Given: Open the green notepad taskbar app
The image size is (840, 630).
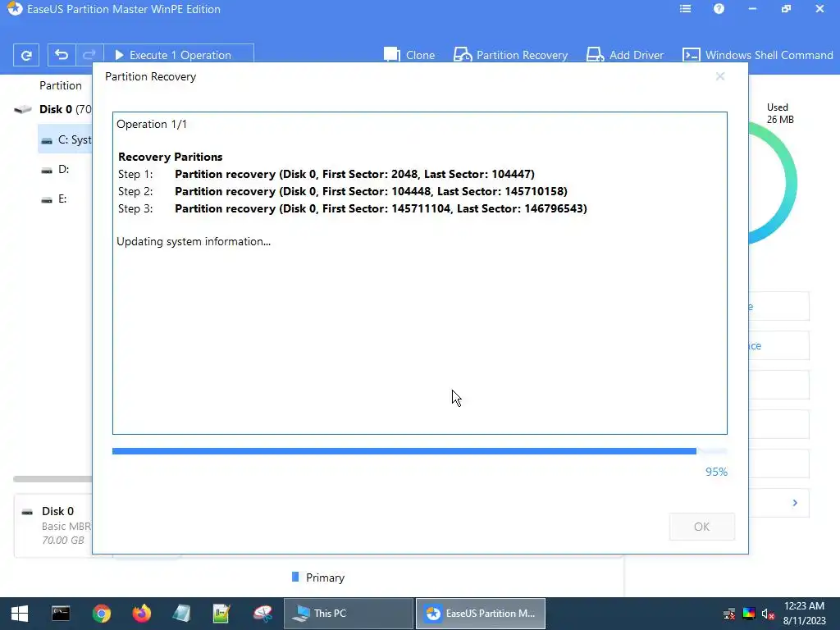Looking at the screenshot, I should 221,614.
